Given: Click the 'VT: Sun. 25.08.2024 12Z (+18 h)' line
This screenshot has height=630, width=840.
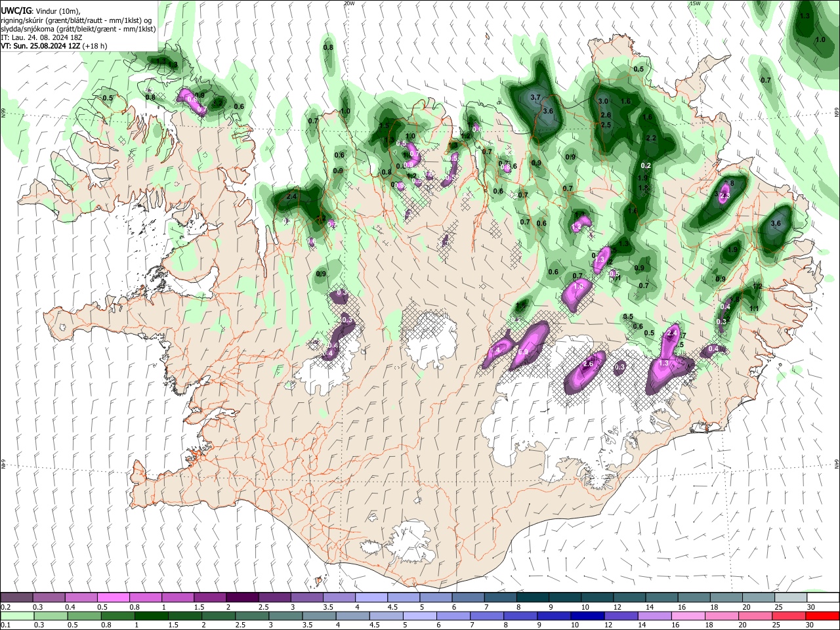Looking at the screenshot, I should [x=54, y=46].
